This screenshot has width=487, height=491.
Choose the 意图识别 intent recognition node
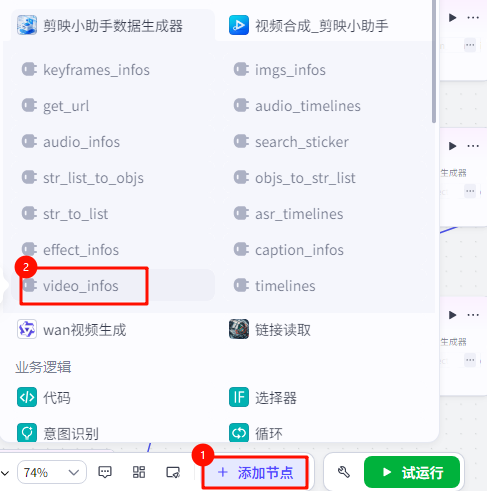(58, 433)
